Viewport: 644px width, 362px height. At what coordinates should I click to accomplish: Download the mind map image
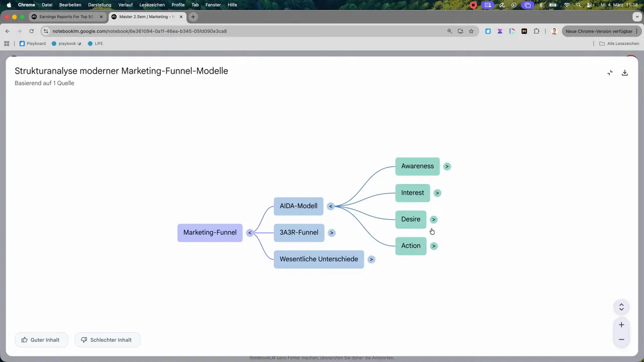click(624, 73)
